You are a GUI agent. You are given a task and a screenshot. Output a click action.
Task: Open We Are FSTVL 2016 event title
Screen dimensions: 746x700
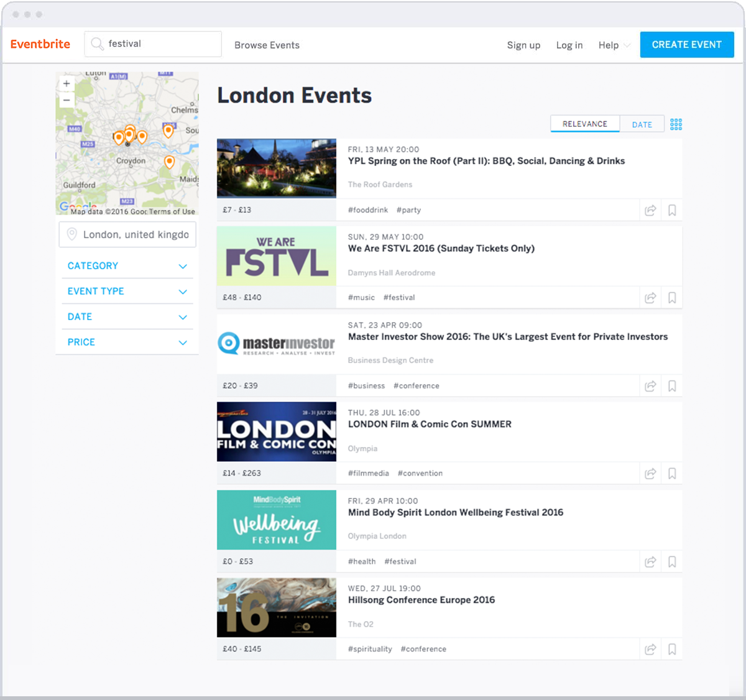(441, 249)
